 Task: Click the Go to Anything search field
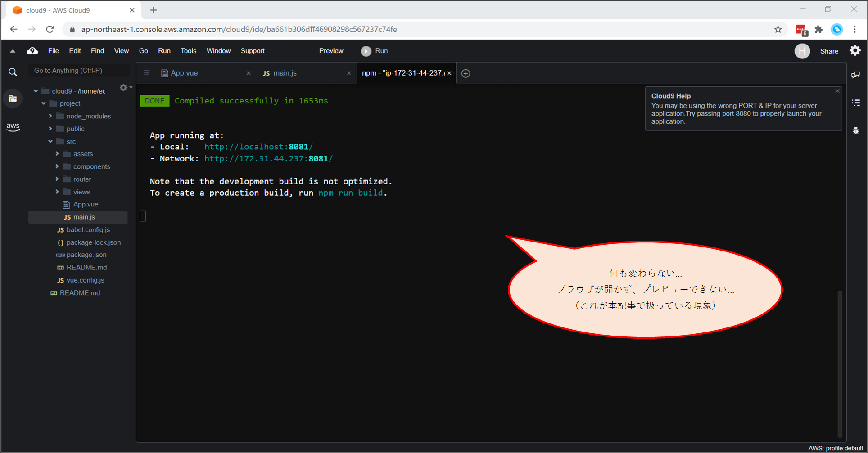coord(79,71)
